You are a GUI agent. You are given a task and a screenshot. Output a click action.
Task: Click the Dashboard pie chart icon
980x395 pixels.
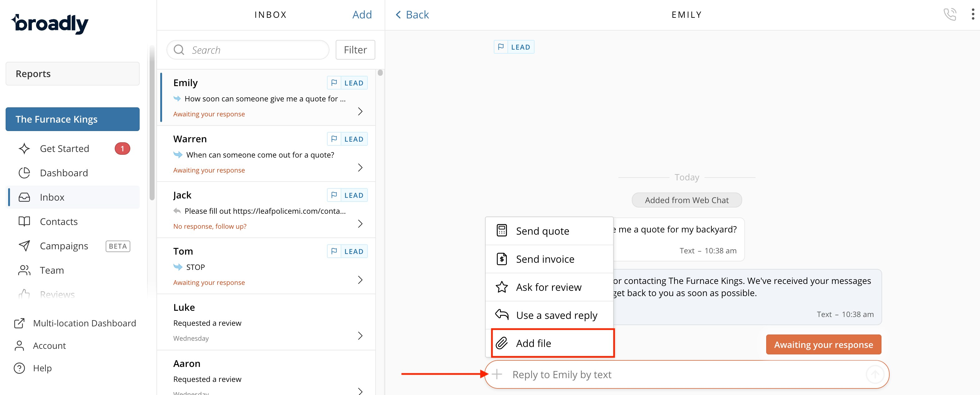click(x=24, y=173)
